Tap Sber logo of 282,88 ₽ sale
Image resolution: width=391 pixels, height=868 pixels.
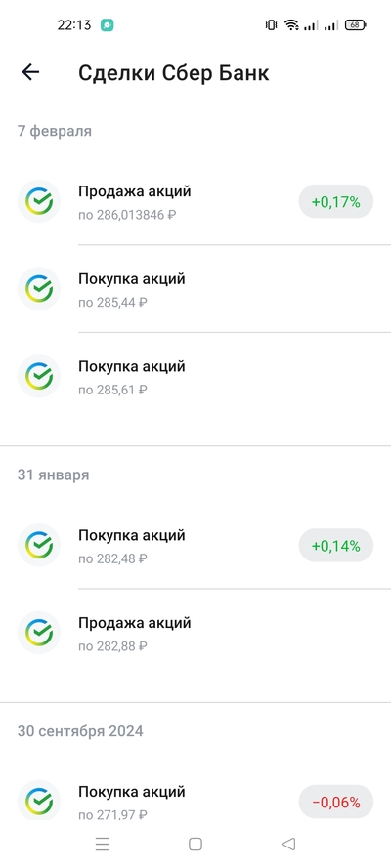[39, 632]
